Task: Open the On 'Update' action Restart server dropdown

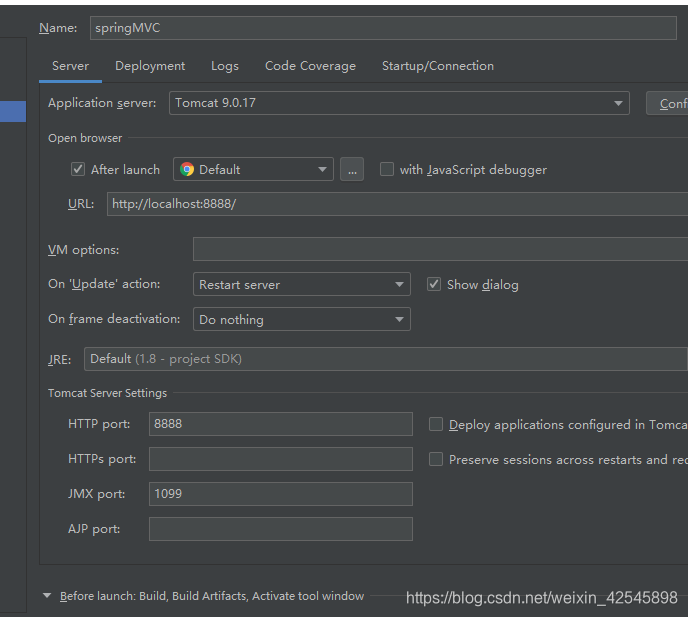Action: tap(302, 284)
